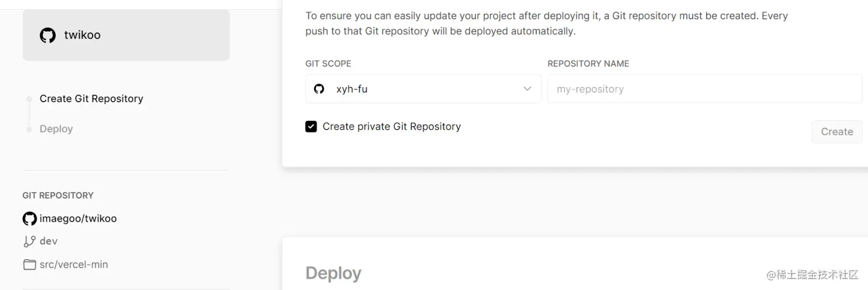Select the twikoo project card
The width and height of the screenshot is (868, 290).
pyautogui.click(x=126, y=34)
